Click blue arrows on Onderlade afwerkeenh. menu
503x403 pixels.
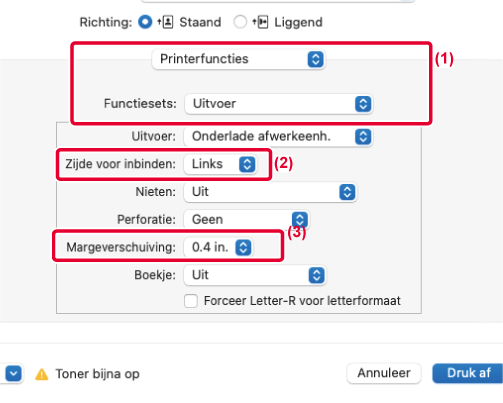(x=363, y=137)
